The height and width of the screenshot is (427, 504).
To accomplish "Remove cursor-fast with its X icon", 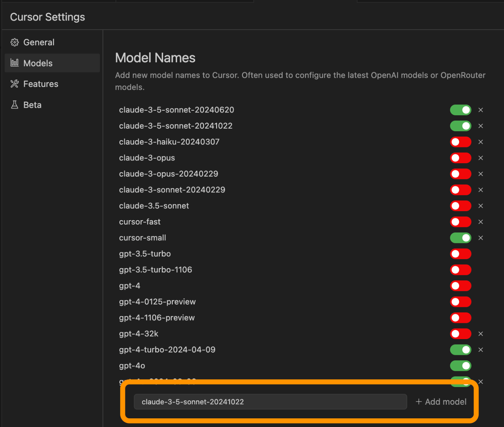I will [481, 222].
